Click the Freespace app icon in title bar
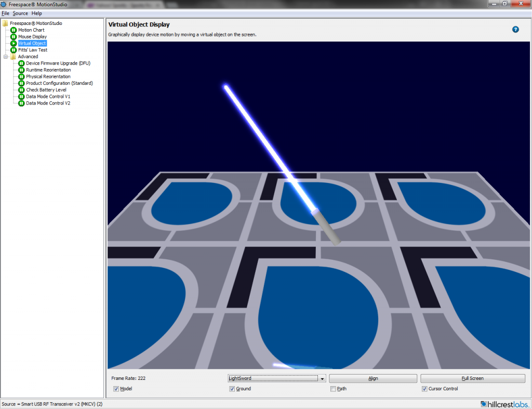The height and width of the screenshot is (409, 532). (x=4, y=4)
